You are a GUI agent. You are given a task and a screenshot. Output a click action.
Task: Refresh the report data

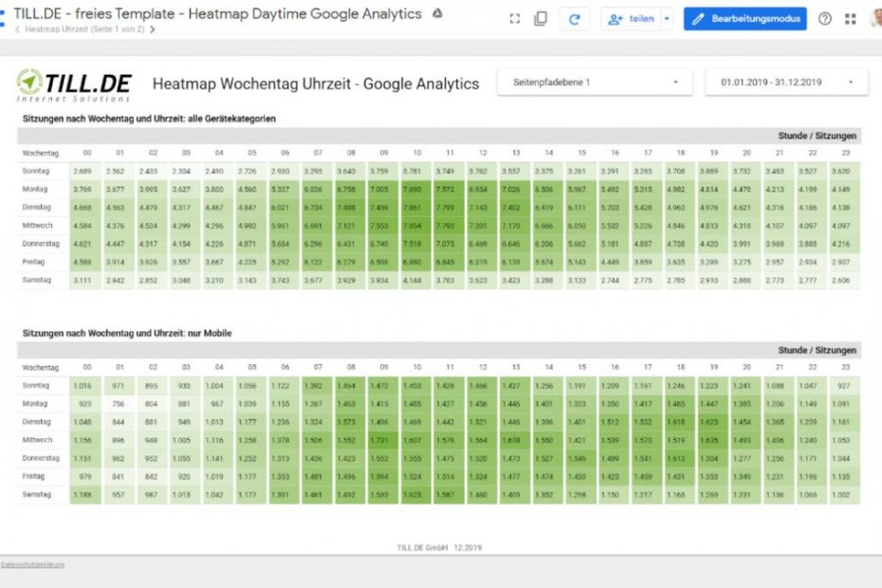click(x=575, y=19)
